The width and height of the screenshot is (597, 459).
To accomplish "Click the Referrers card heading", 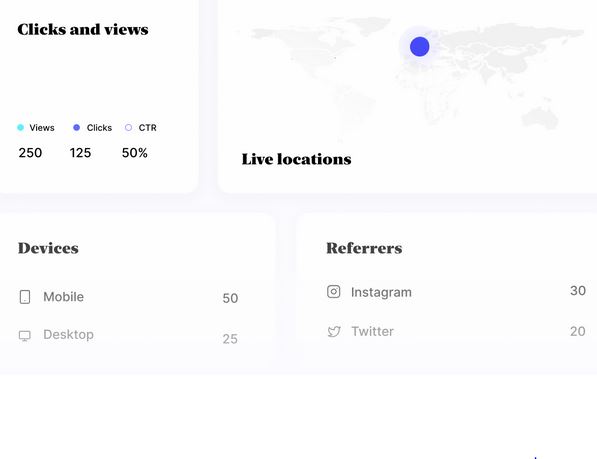I will [364, 248].
